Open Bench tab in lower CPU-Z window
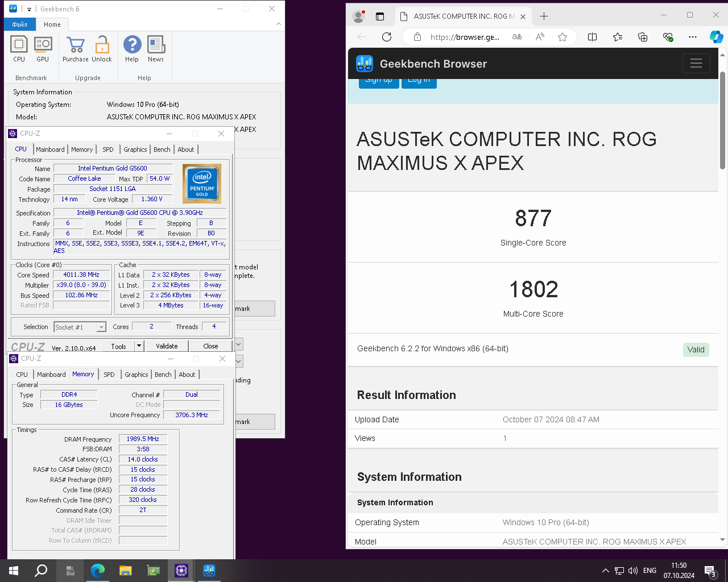728x582 pixels. pos(163,375)
